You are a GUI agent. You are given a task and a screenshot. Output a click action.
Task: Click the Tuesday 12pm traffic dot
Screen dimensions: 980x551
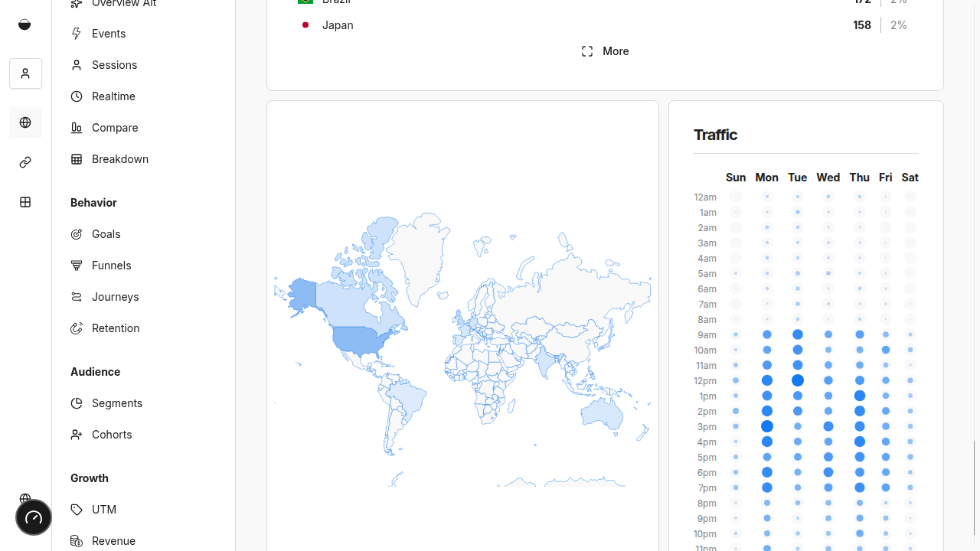click(x=798, y=380)
